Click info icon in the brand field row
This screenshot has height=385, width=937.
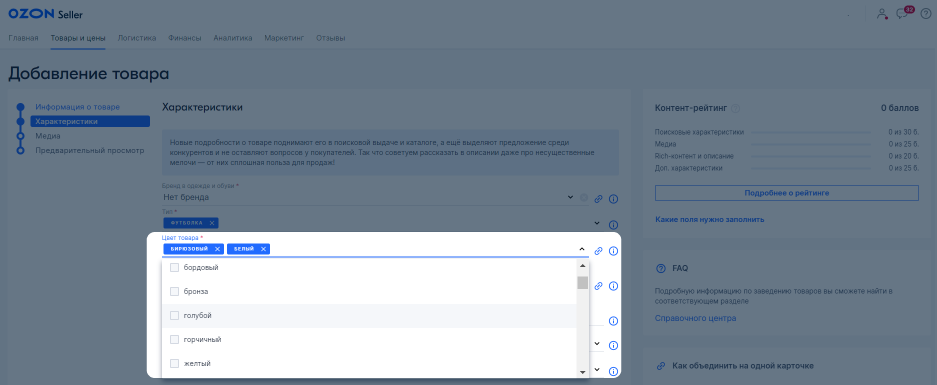point(613,199)
